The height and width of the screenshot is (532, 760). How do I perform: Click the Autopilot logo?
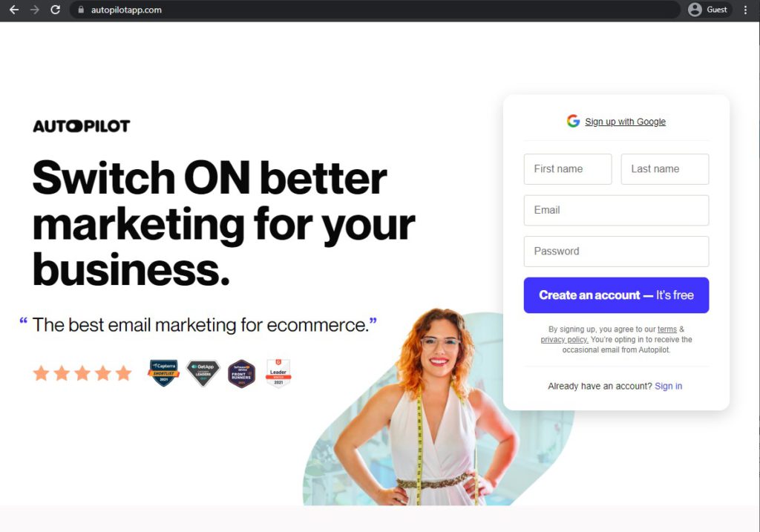coord(82,126)
